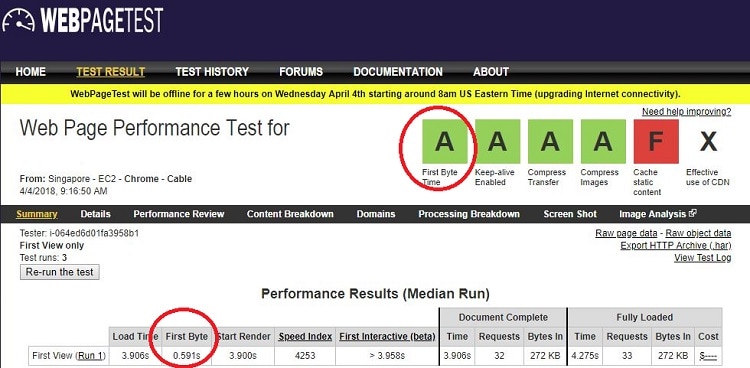Click the Speed Index value 4253
The image size is (750, 368).
point(305,356)
